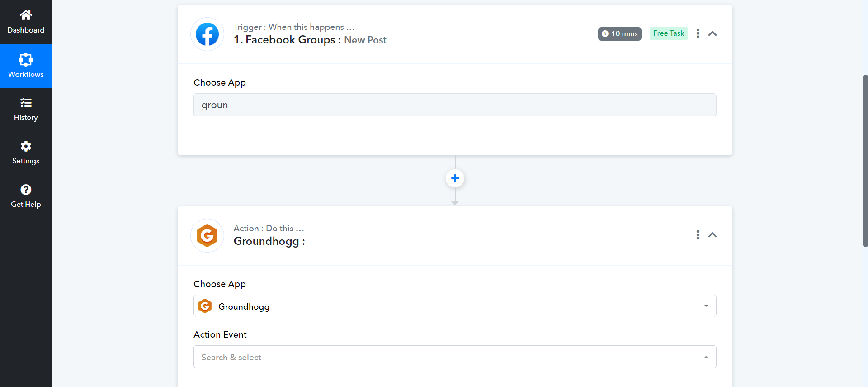Open Get Help in sidebar
The image size is (868, 387).
click(x=26, y=196)
